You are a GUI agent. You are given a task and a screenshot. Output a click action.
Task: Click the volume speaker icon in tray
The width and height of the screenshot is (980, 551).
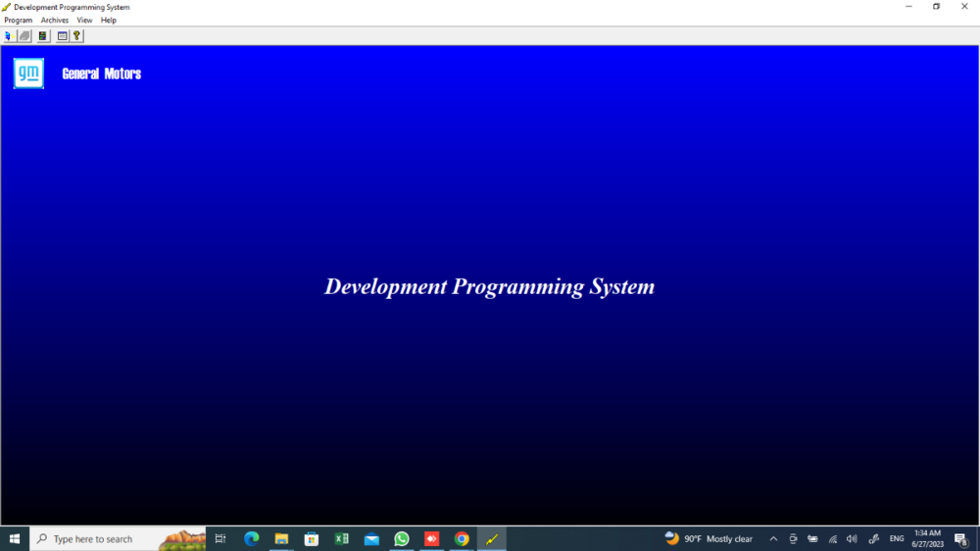click(x=852, y=539)
